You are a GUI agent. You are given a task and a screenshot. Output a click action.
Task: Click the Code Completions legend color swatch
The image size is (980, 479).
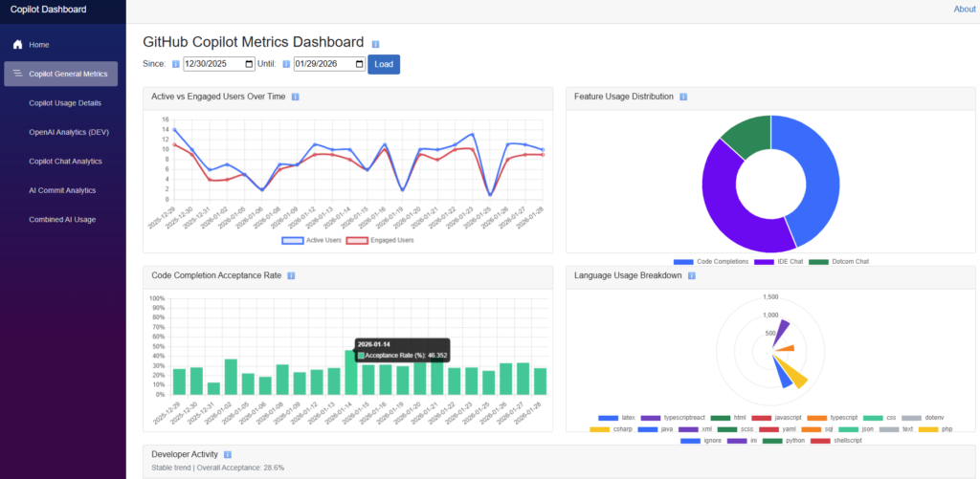[683, 262]
